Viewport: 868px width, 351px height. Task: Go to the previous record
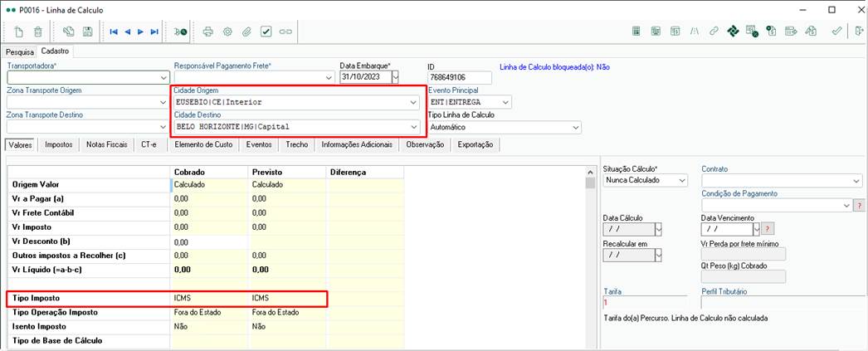click(x=127, y=32)
